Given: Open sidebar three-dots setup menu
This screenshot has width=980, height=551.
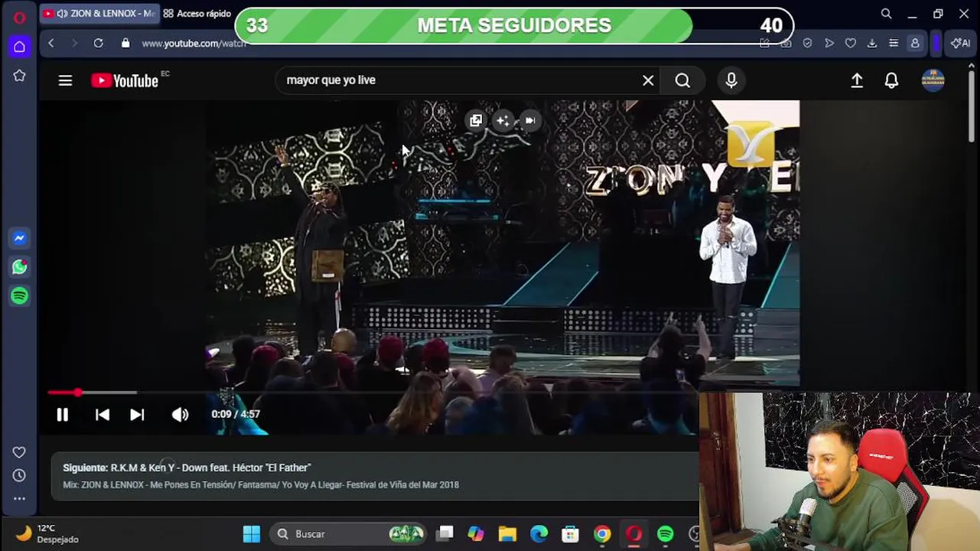Looking at the screenshot, I should [x=20, y=498].
